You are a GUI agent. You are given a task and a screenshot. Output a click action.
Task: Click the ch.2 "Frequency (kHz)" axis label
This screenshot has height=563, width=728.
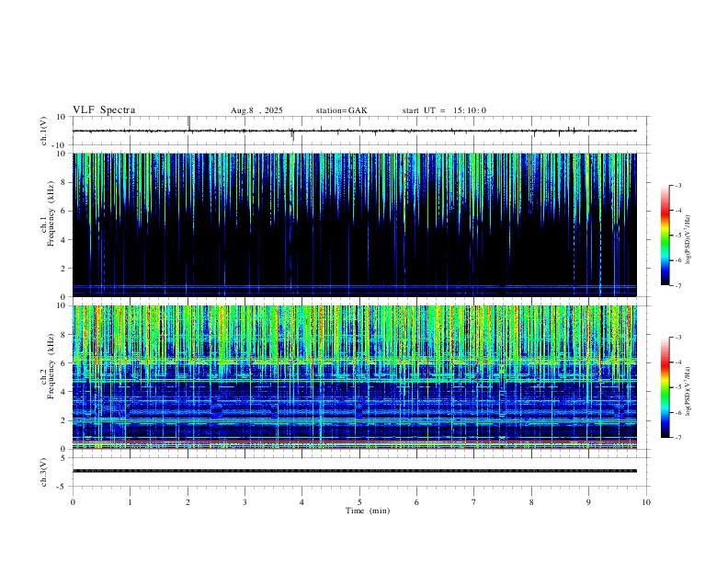point(51,366)
